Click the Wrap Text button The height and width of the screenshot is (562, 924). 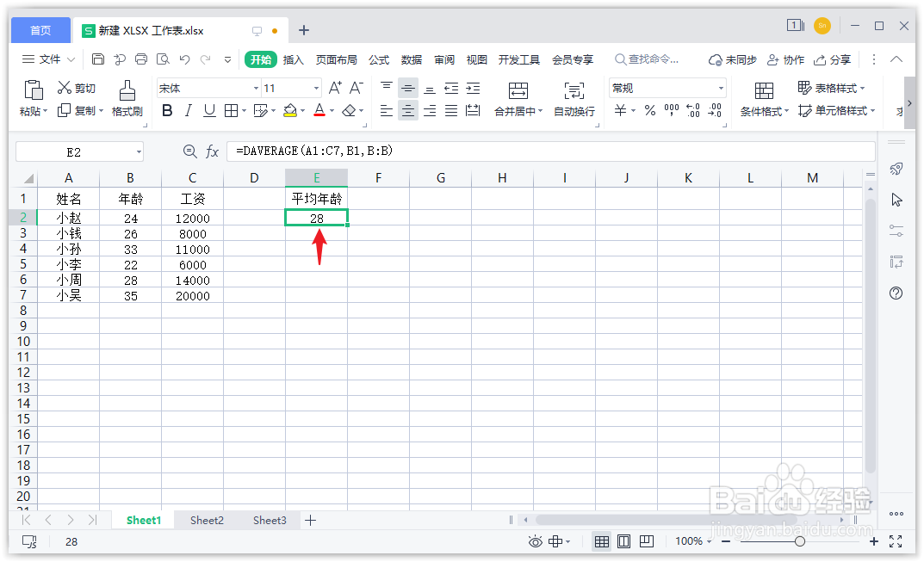574,99
